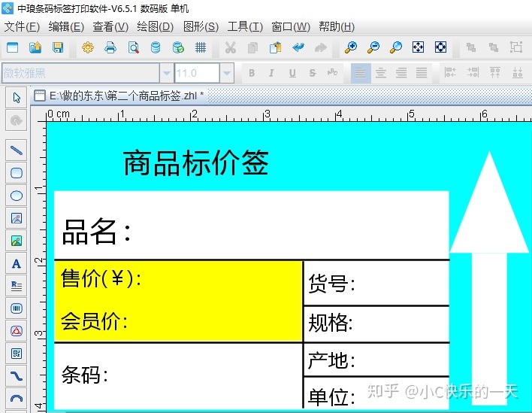Open the 查看(V) menu
This screenshot has height=413, width=532.
click(110, 27)
